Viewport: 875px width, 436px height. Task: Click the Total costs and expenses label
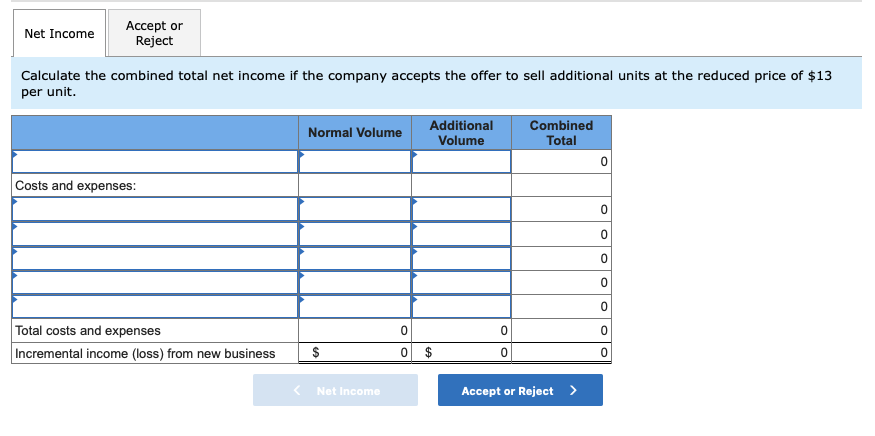click(x=88, y=330)
